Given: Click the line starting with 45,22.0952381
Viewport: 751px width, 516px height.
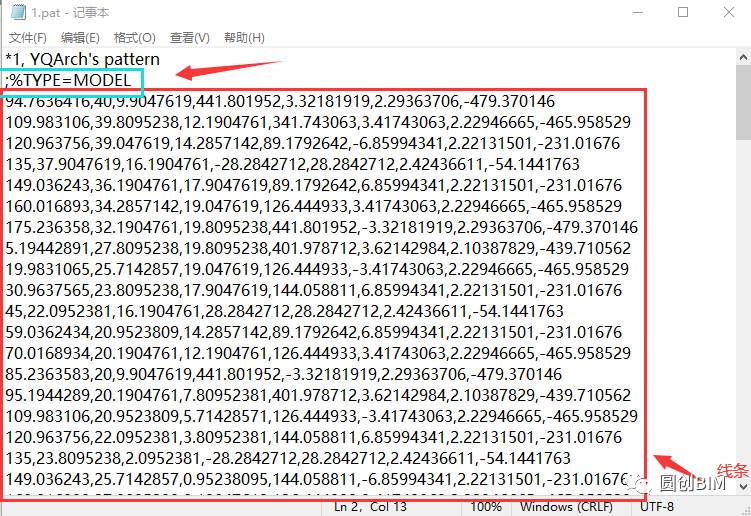Looking at the screenshot, I should coord(284,311).
